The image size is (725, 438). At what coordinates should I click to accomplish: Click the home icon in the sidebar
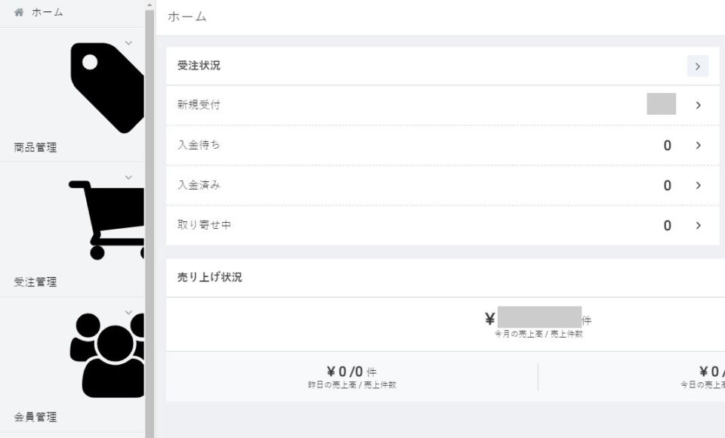coord(18,13)
